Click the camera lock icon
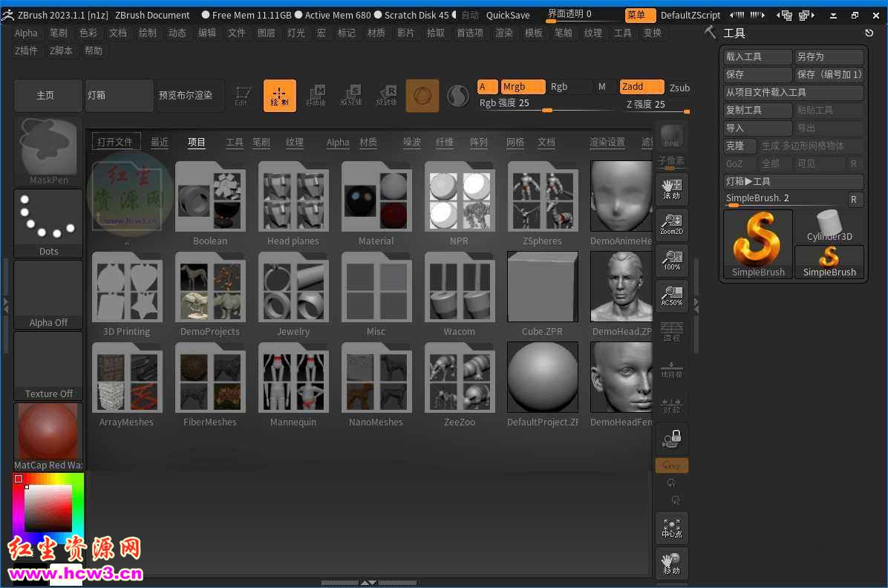This screenshot has height=588, width=888. tap(672, 439)
